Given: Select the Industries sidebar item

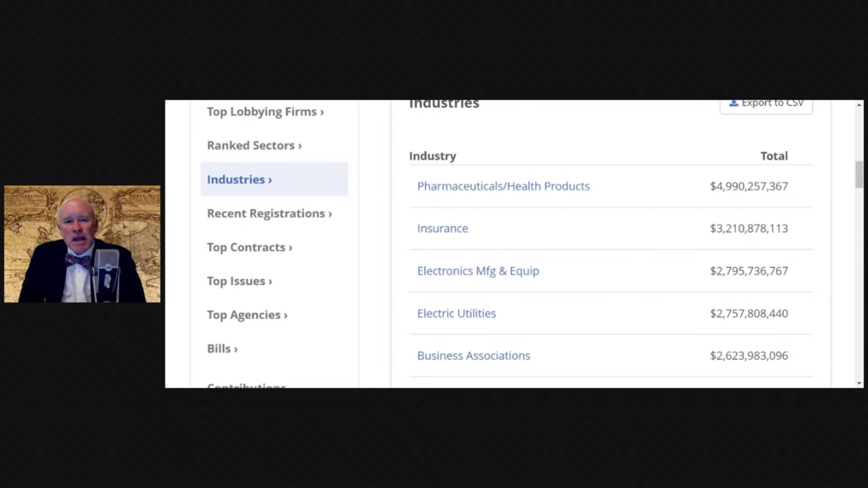Looking at the screenshot, I should point(274,179).
